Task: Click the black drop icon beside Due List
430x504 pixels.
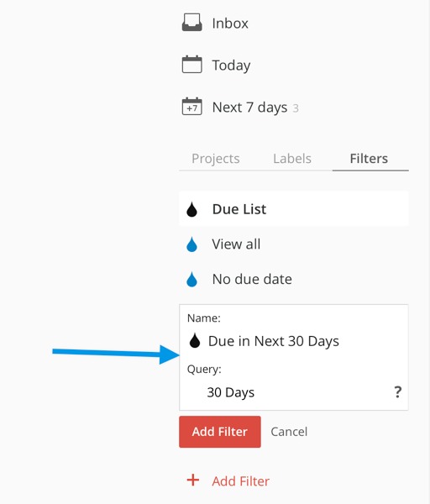Action: pyautogui.click(x=191, y=209)
